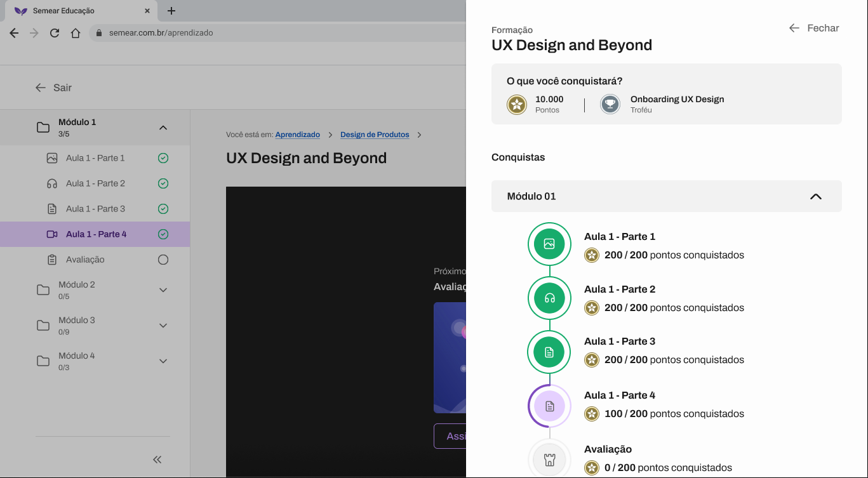Screen dimensions: 868x478
Task: Collapse the Módulo 1 chevron
Action: 163,128
